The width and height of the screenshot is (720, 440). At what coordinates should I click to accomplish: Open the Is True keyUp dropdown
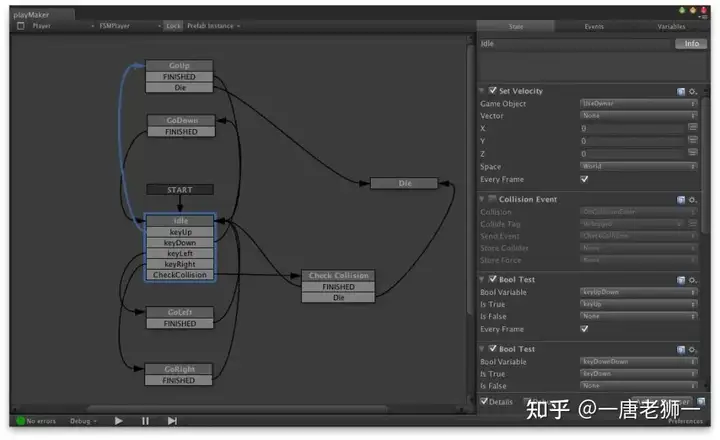click(639, 304)
